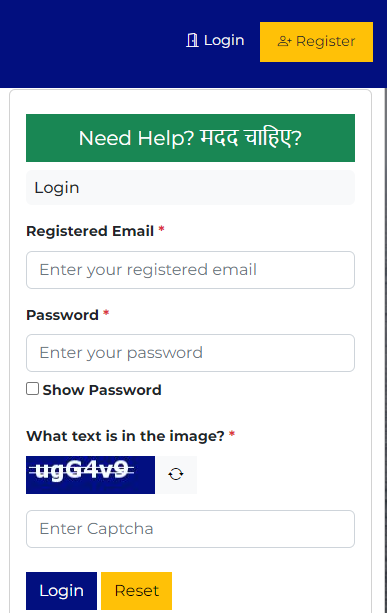Focus the registered email field
The height and width of the screenshot is (613, 387).
[190, 270]
